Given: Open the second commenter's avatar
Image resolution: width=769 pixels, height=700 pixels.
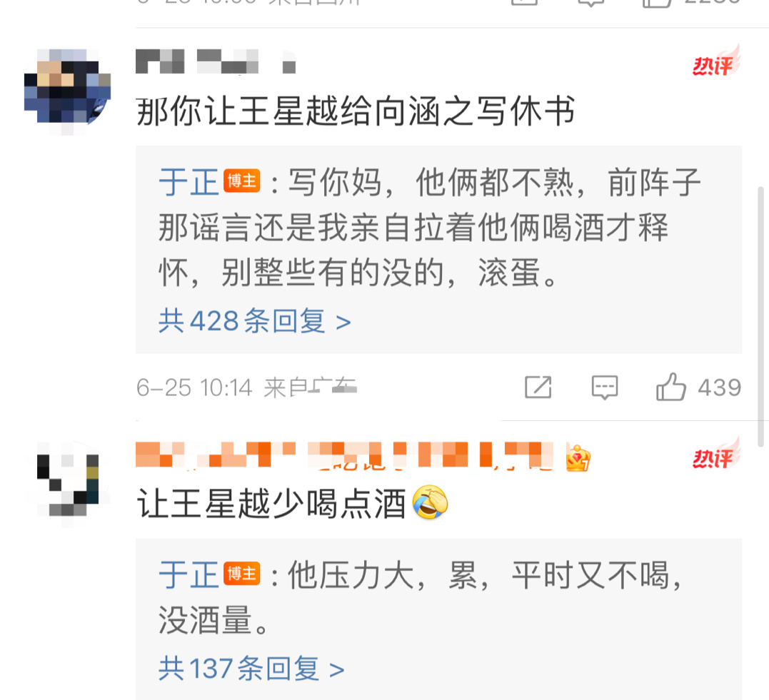Looking at the screenshot, I should pyautogui.click(x=67, y=485).
